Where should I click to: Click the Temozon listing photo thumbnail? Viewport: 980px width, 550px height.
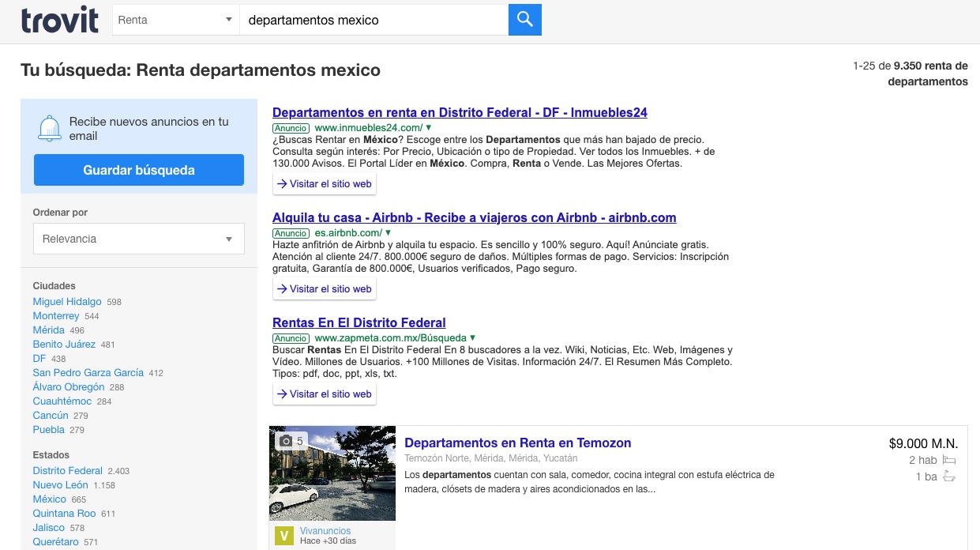coord(332,473)
